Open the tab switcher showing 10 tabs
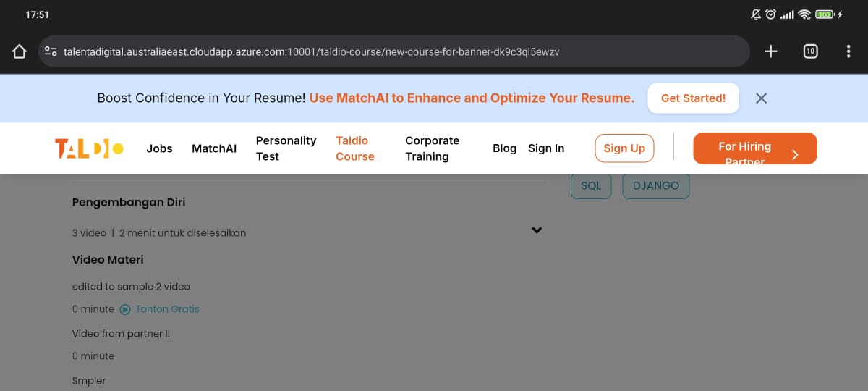Screen dimensions: 868x391 [810, 51]
